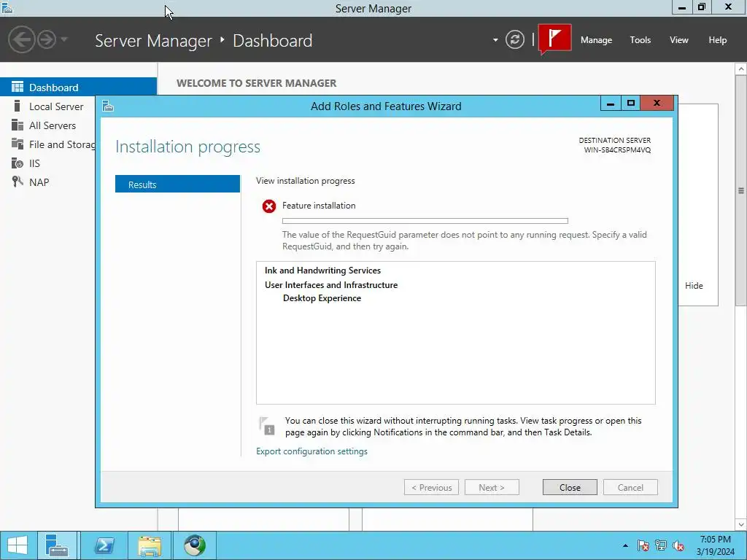Open the browser icon on the taskbar
This screenshot has height=560, width=747.
click(194, 545)
